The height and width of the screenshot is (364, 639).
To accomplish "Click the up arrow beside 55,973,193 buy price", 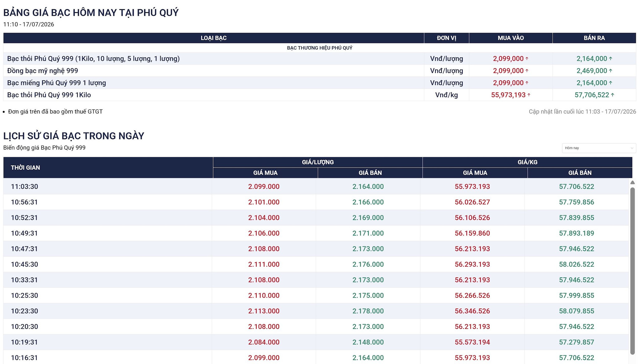I will pos(529,95).
